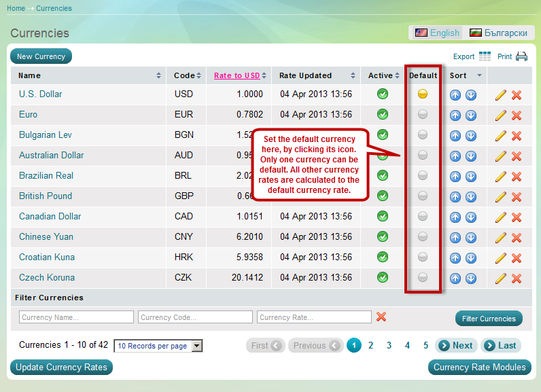Image resolution: width=541 pixels, height=392 pixels.
Task: Switch language to Български
Action: pos(499,33)
